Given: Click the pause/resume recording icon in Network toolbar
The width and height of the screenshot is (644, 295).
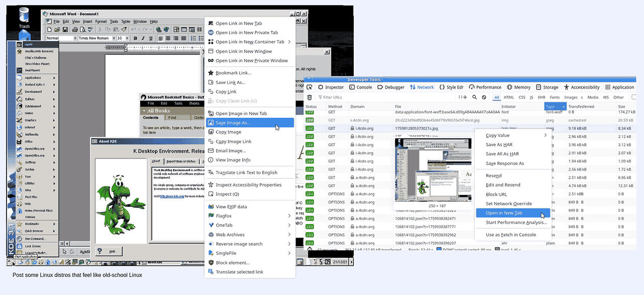Looking at the screenshot, I should [x=460, y=97].
